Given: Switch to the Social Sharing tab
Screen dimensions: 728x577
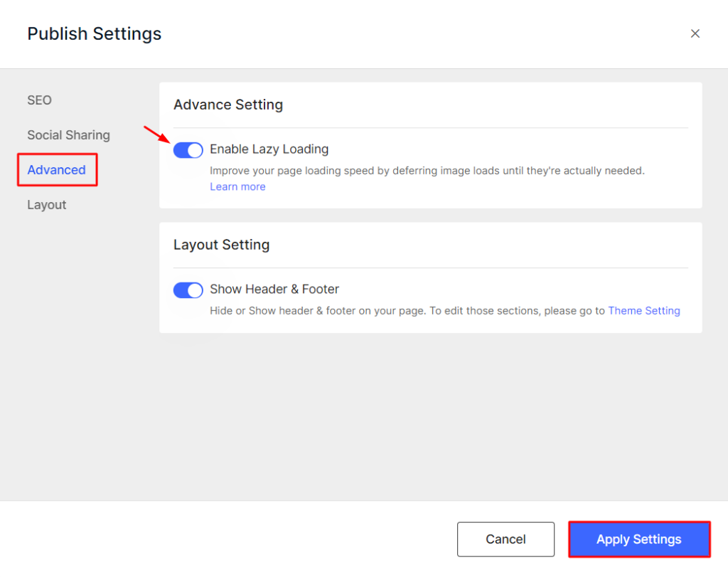Looking at the screenshot, I should (x=68, y=135).
